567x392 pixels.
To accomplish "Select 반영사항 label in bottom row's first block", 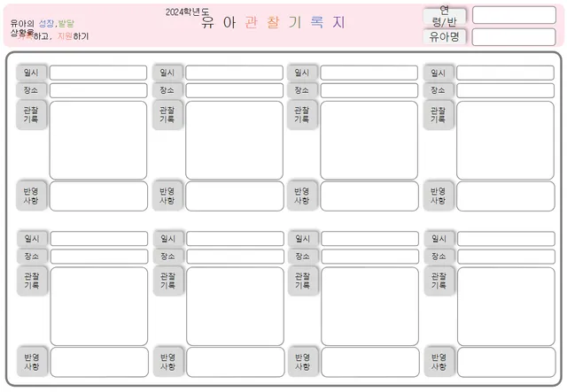I will pyautogui.click(x=33, y=362).
